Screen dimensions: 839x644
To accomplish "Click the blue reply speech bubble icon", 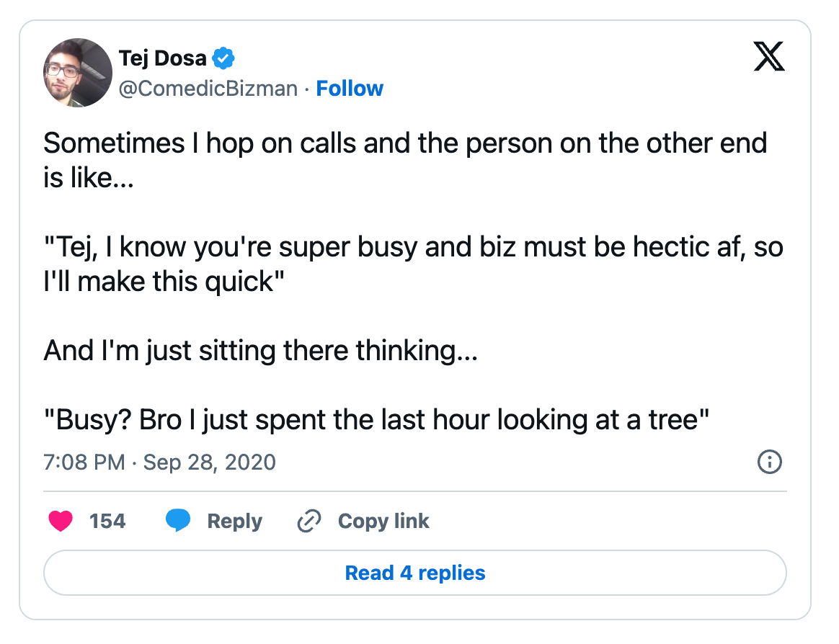I will click(x=178, y=521).
